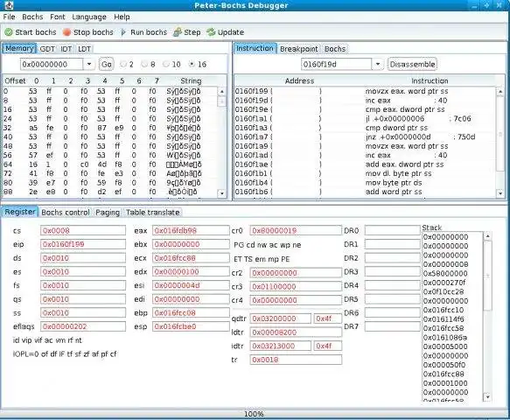Open the Font menu
The height and width of the screenshot is (420, 510).
58,17
